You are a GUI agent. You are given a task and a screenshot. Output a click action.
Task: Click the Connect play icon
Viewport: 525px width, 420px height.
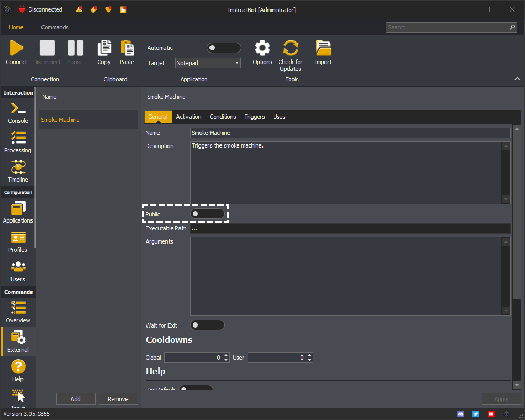coord(16,48)
